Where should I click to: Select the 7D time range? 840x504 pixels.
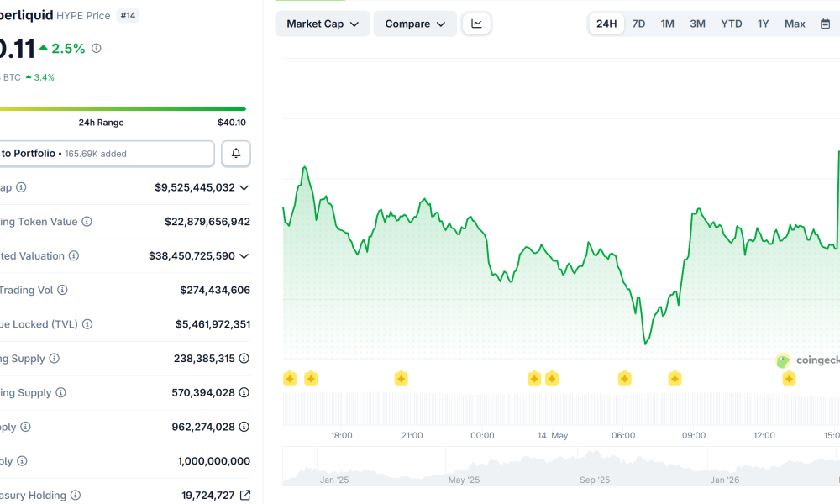(x=638, y=24)
